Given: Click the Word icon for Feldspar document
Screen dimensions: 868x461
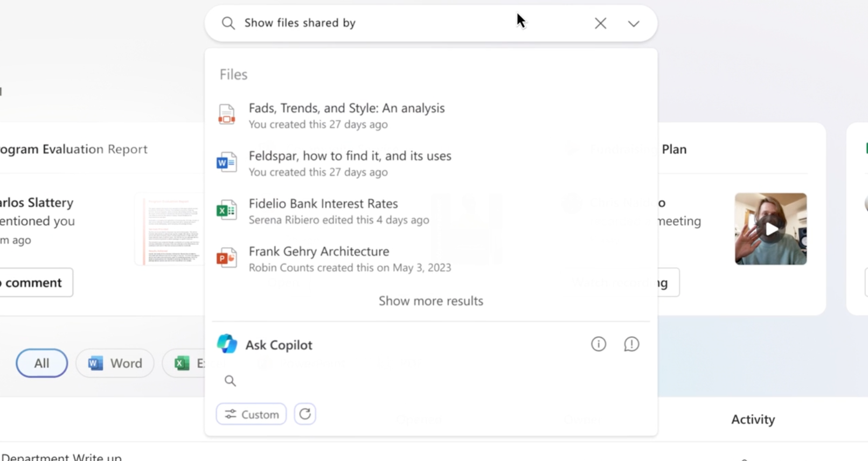Looking at the screenshot, I should 226,162.
